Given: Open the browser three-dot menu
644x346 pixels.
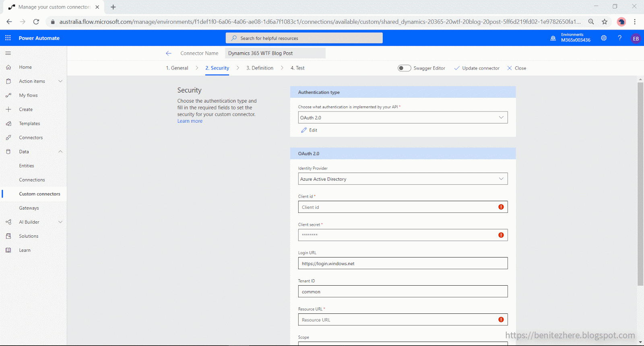Looking at the screenshot, I should pos(635,22).
